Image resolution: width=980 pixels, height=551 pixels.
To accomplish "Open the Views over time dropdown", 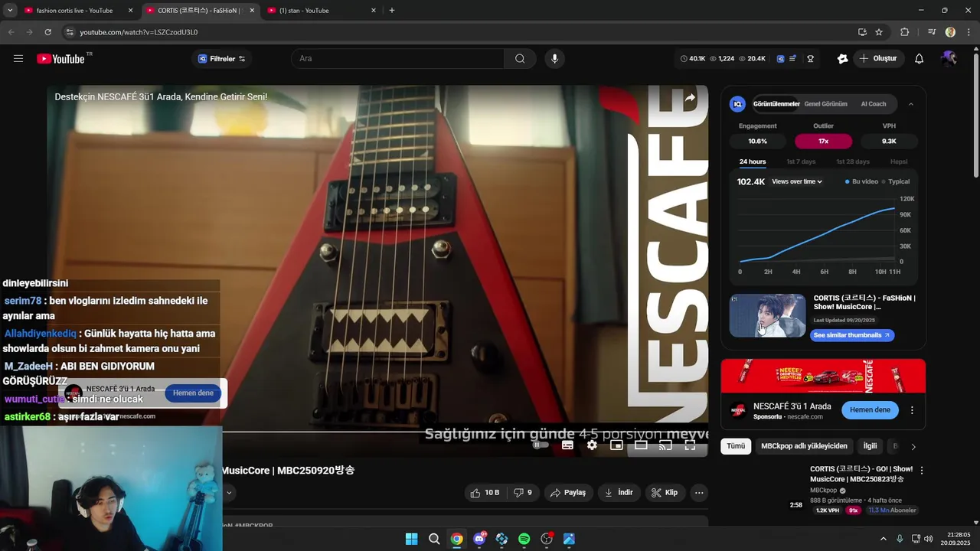I will coord(797,181).
